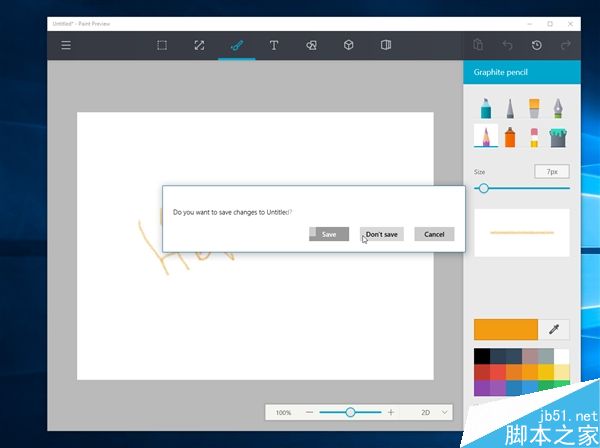
Task: Open the 3D objects cube tool
Action: point(348,46)
